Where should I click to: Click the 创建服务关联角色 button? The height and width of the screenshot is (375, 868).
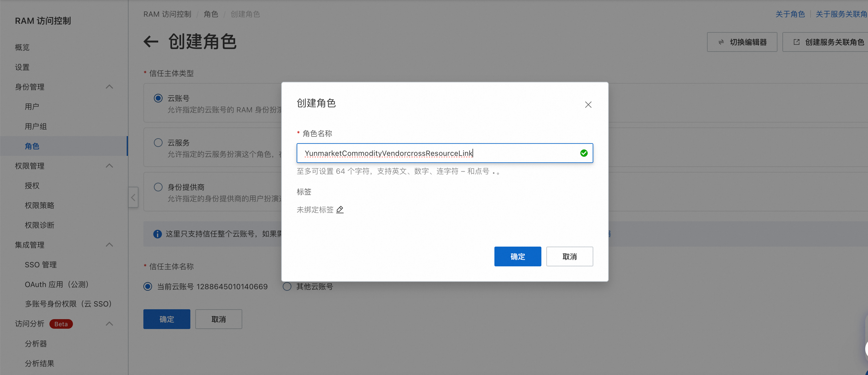pos(825,42)
